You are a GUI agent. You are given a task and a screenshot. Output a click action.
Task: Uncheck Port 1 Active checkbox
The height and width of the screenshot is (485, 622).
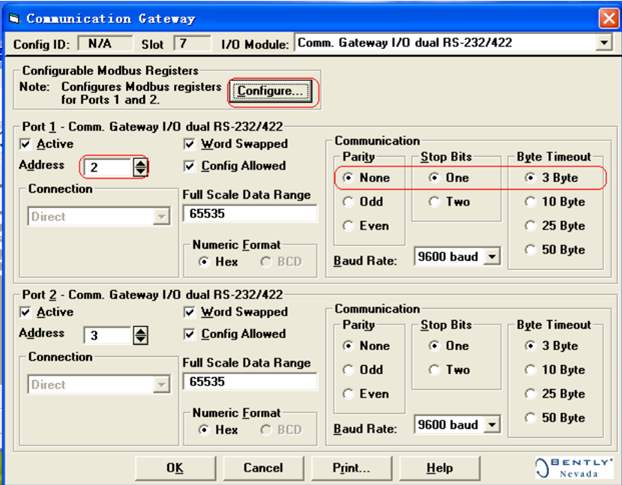(x=26, y=144)
